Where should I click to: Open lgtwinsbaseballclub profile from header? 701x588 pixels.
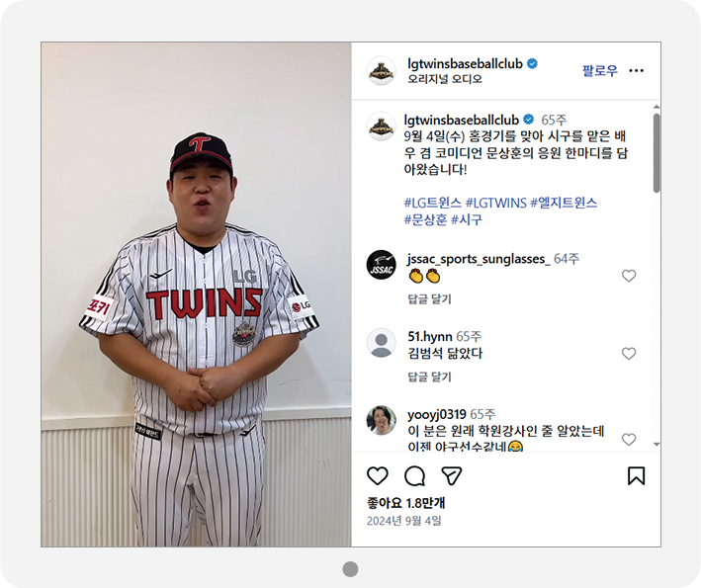click(465, 64)
